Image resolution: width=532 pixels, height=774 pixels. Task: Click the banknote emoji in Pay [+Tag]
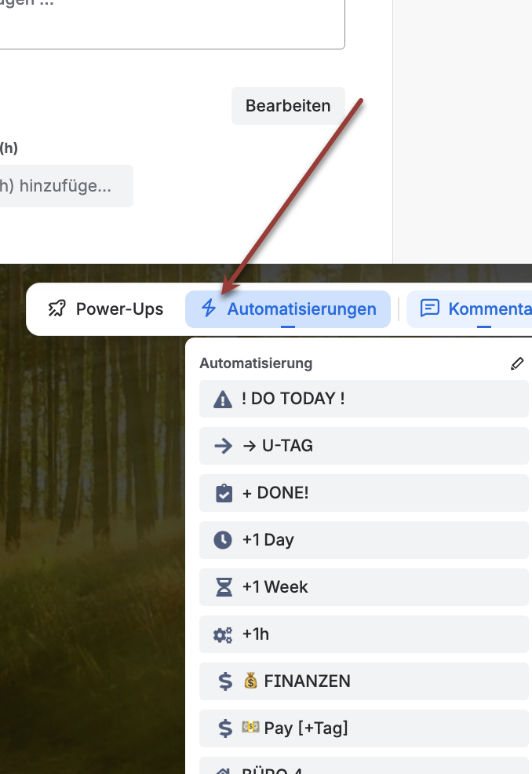(x=251, y=727)
